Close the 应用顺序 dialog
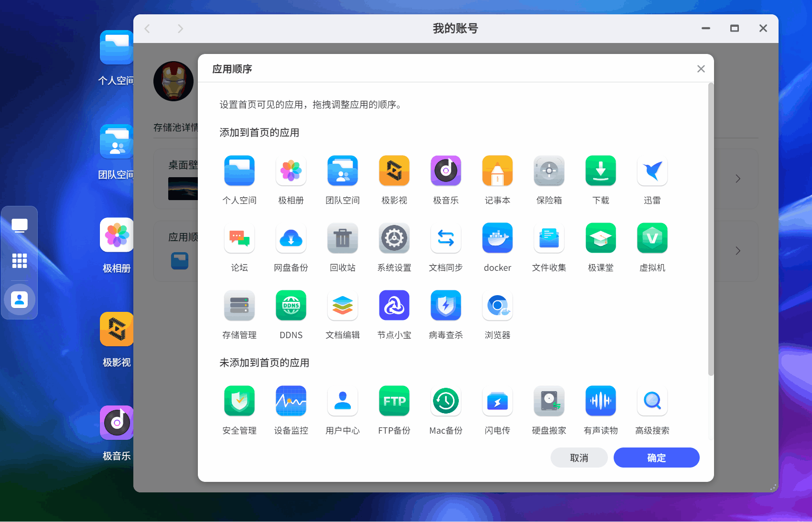Image resolution: width=812 pixels, height=522 pixels. [701, 69]
